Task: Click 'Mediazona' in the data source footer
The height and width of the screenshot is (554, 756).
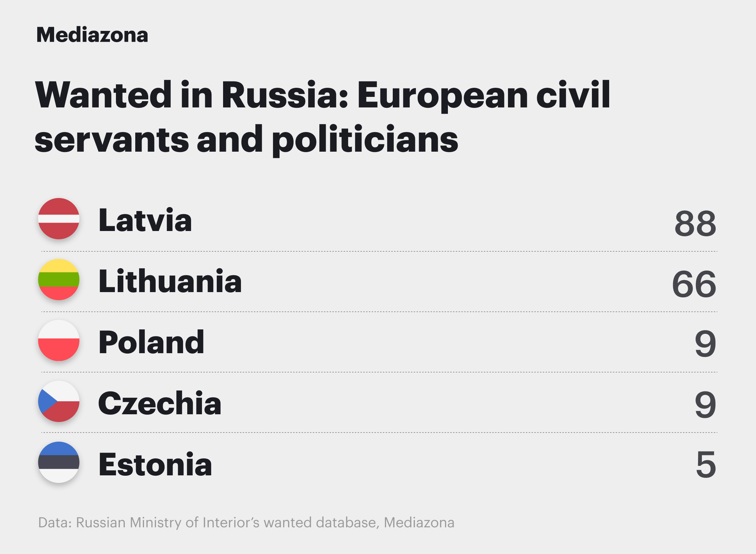Action: coord(419,522)
